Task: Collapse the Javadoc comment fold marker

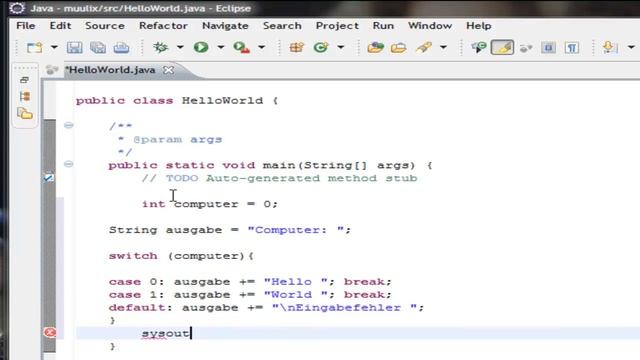Action: tap(69, 125)
